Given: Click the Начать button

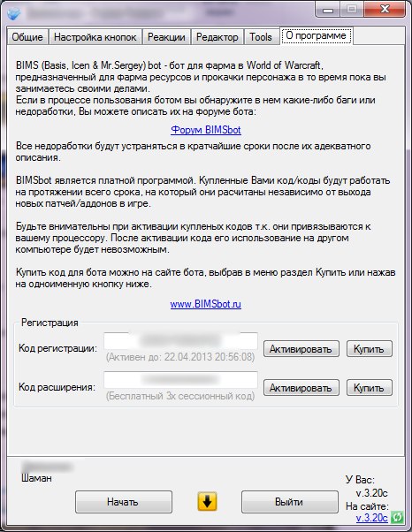Looking at the screenshot, I should tap(124, 502).
